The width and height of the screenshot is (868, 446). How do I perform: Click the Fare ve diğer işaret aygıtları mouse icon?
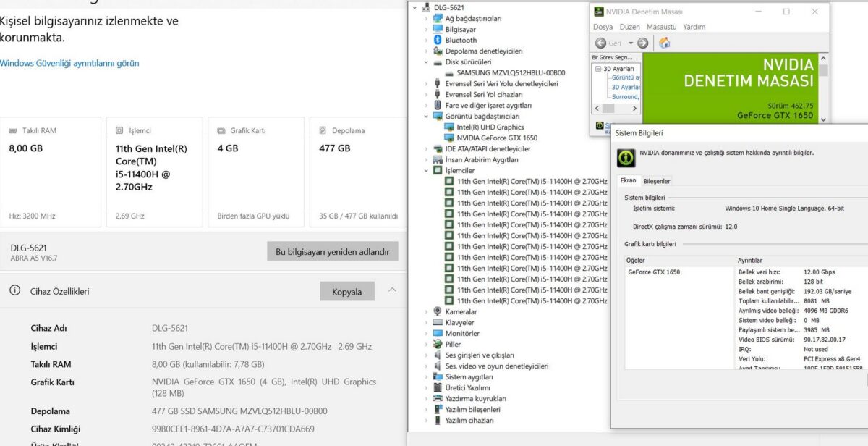click(x=438, y=105)
